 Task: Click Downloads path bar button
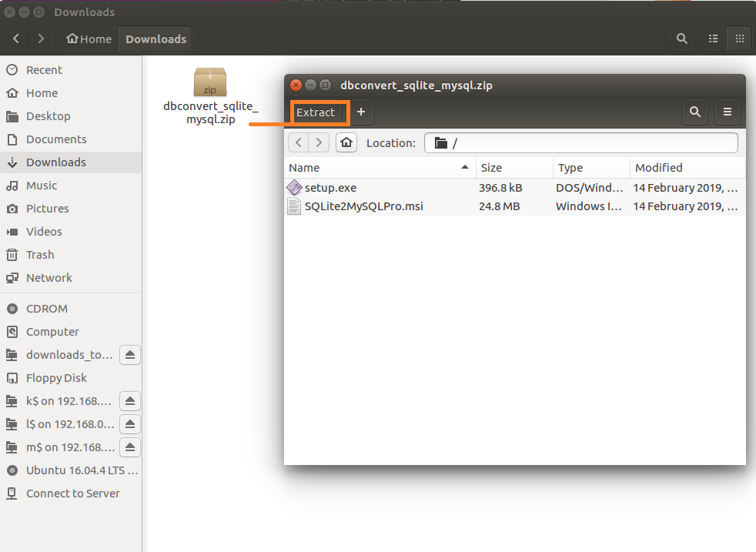click(x=156, y=38)
